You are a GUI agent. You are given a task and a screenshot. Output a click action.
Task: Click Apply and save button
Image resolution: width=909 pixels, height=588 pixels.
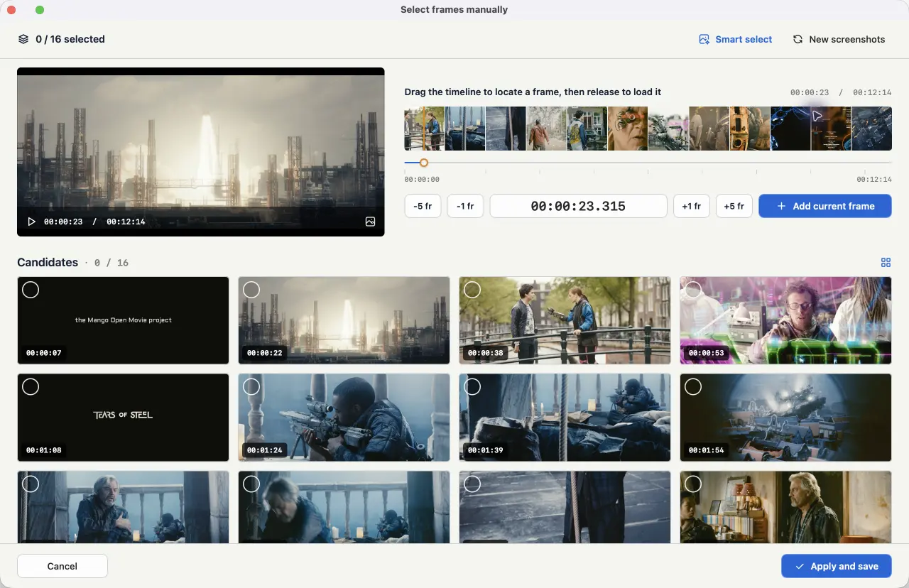837,566
